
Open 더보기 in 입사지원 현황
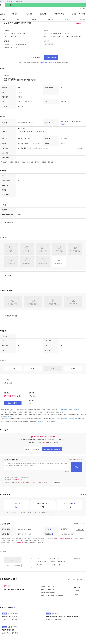pyautogui.click(x=83, y=494)
